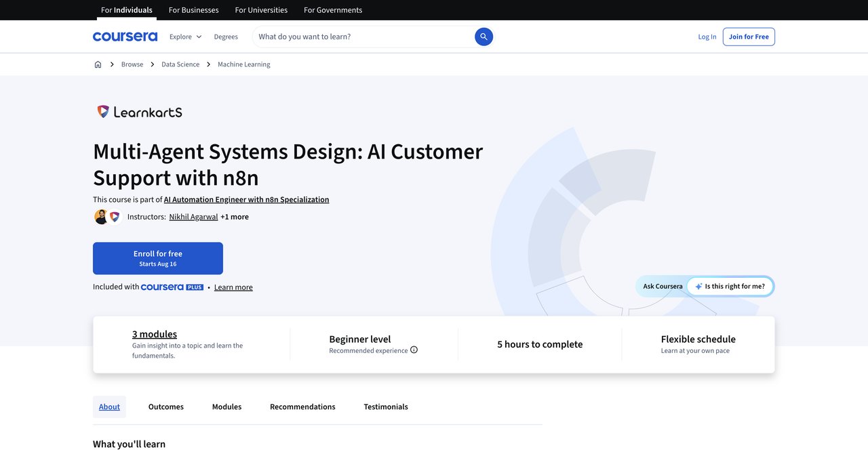
Task: Open instructor Nikhil Agarwal's avatar photo
Action: pyautogui.click(x=101, y=217)
